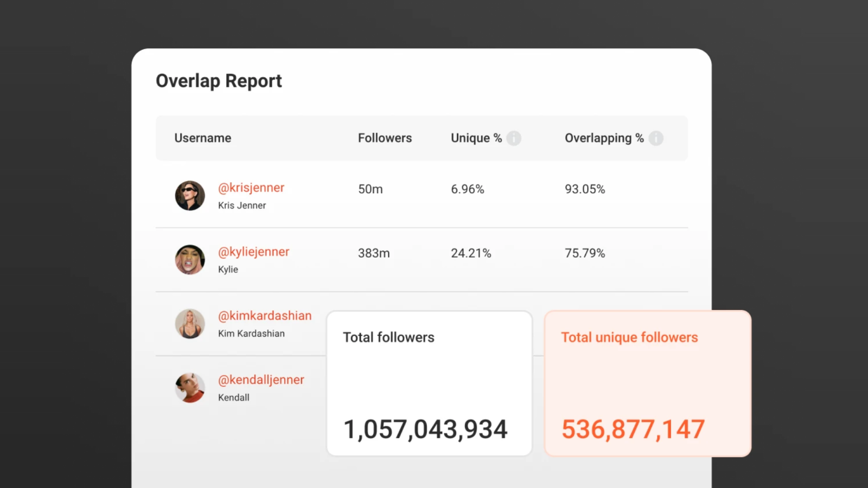
Task: Click Kim Kardashian's avatar thumbnail
Action: (x=190, y=324)
